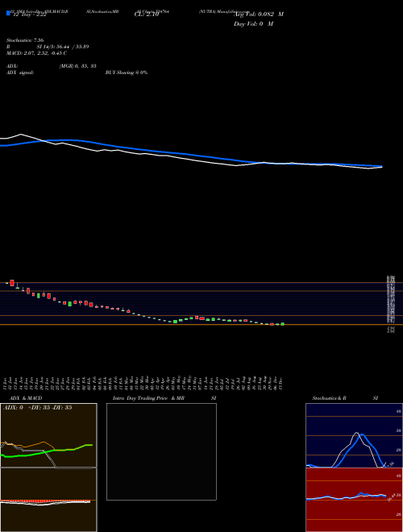The height and width of the screenshot is (532, 403).
Task: Click the 'ADX signal:' label
Action: 19,73
